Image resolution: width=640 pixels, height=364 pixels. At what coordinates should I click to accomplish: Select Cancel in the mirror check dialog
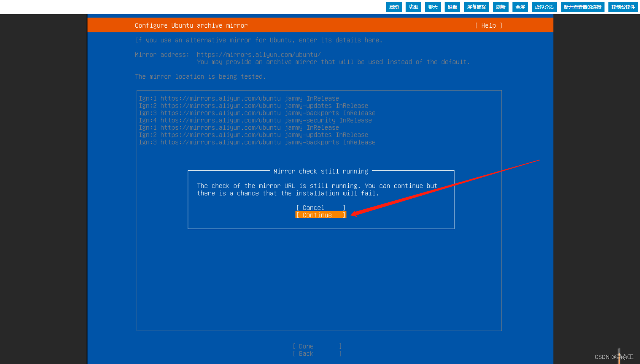click(x=321, y=208)
